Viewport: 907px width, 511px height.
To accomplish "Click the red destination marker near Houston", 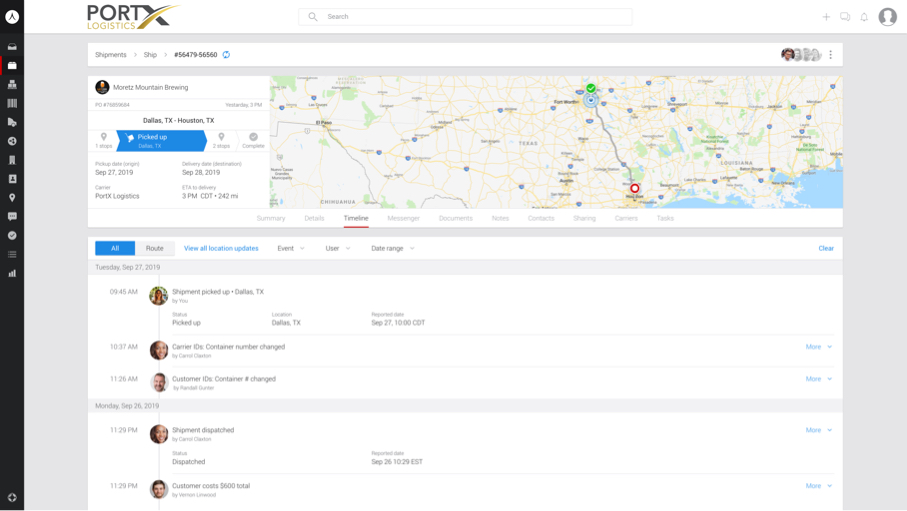I will [x=635, y=188].
